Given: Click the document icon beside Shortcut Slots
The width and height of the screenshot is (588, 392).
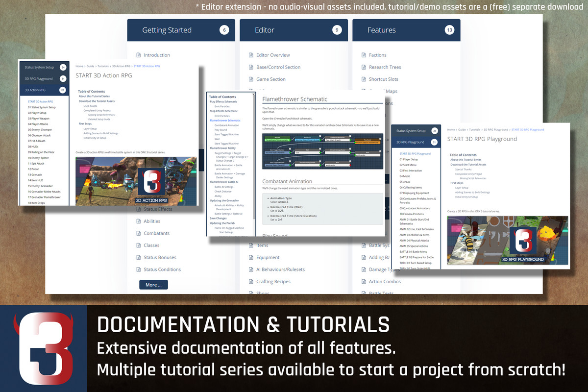Looking at the screenshot, I should pos(364,79).
